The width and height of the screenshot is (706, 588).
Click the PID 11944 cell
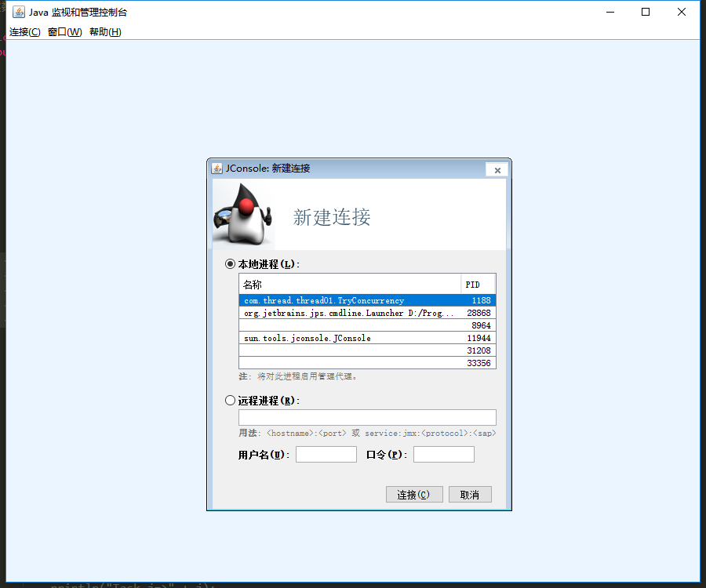[x=479, y=339]
